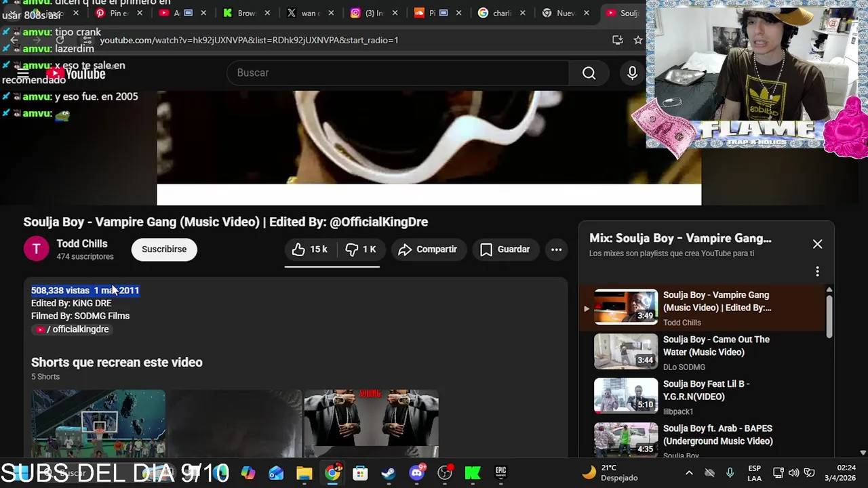868x488 pixels.
Task: Close the Mix playlist panel
Action: (817, 244)
